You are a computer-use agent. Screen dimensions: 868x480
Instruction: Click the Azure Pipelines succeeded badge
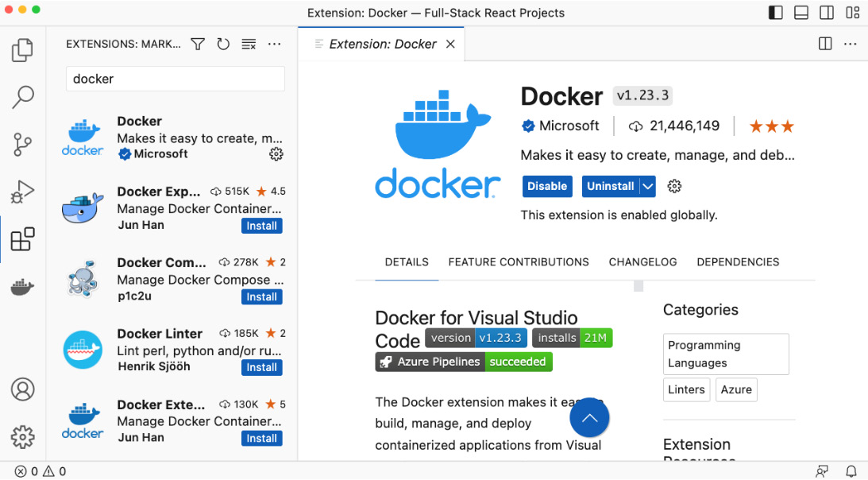tap(464, 362)
